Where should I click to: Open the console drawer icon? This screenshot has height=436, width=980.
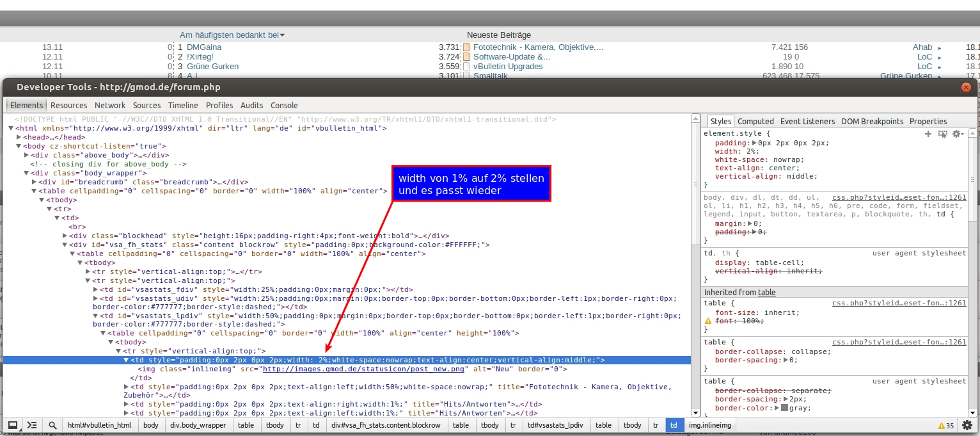[x=32, y=425]
